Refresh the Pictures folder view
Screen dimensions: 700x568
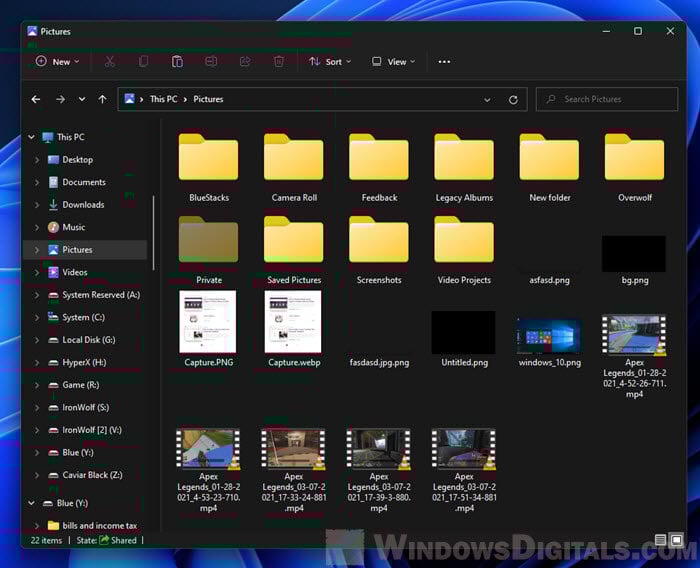pos(513,100)
